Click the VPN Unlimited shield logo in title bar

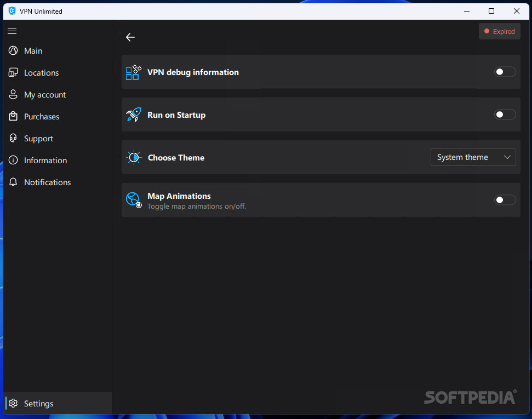click(x=12, y=11)
